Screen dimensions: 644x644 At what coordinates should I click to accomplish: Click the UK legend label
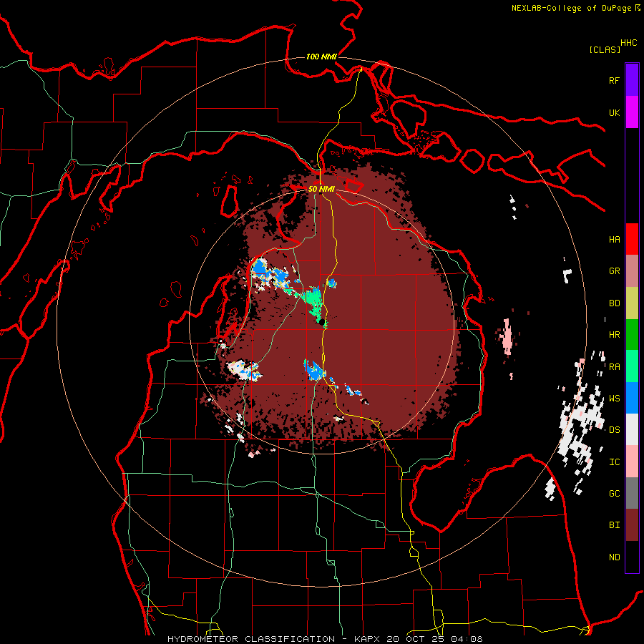(614, 112)
